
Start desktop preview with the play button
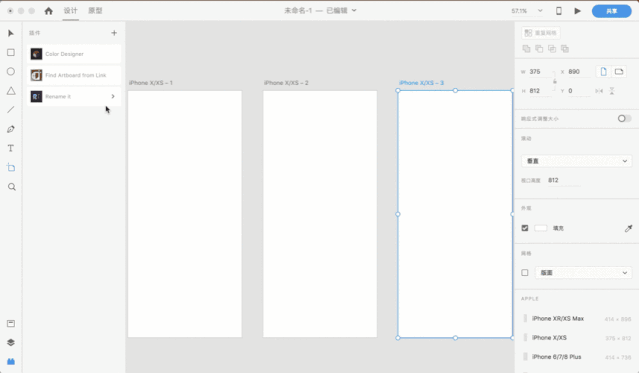click(x=577, y=11)
